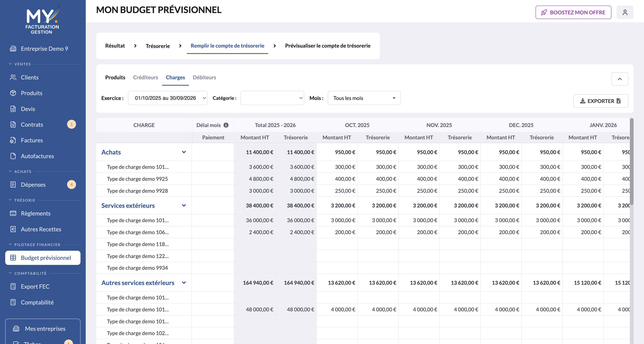Click the Type de charge demo 9925 row
Image resolution: width=644 pixels, height=344 pixels.
coord(137,179)
